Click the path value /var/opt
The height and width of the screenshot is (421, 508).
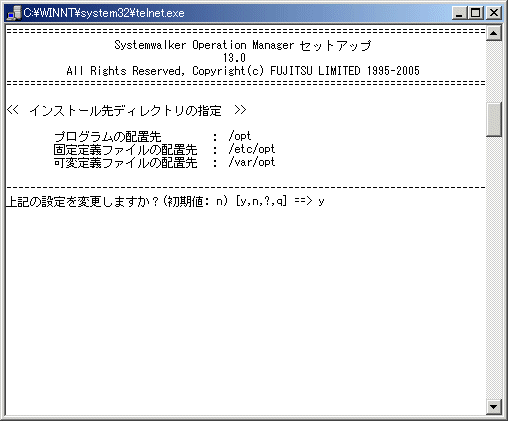tap(252, 162)
